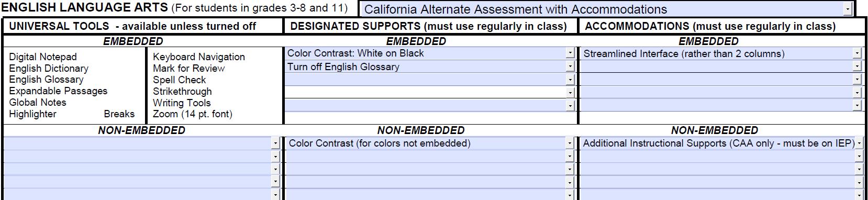The height and width of the screenshot is (200, 868).
Task: Open the Turn off English Glossary dropdown arrow
Action: click(x=571, y=66)
